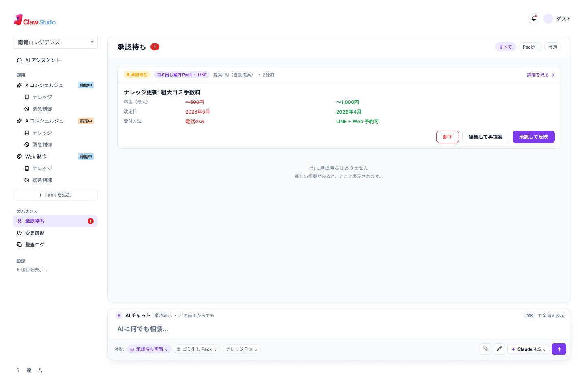Screen dimensions: 584x392
Task: Open ナレッジ under Web 制作
Action: (x=59, y=169)
